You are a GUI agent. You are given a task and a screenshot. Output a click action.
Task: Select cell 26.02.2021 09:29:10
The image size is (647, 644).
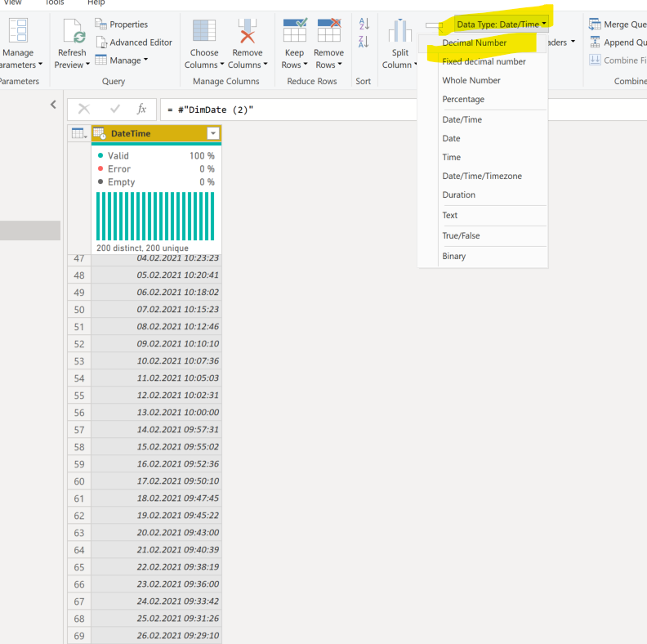(156, 635)
